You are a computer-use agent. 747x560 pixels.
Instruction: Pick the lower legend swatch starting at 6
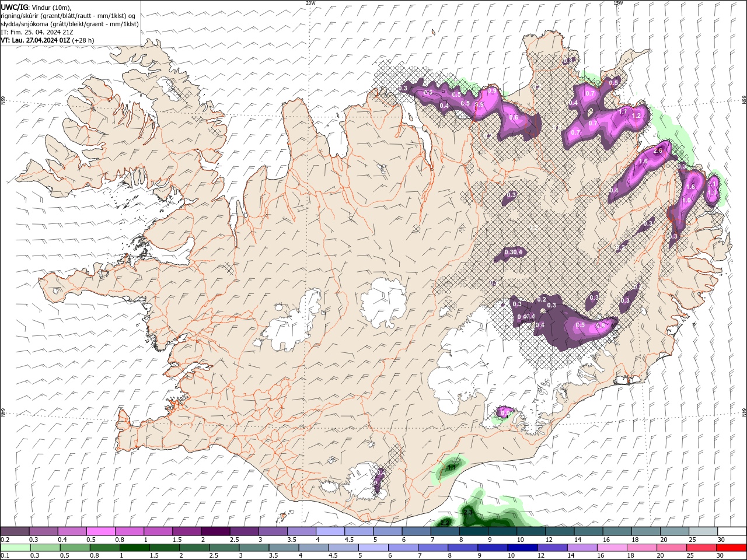click(402, 548)
